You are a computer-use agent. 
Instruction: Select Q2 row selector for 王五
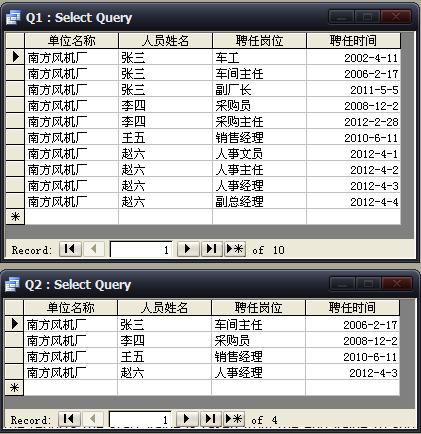pos(14,356)
